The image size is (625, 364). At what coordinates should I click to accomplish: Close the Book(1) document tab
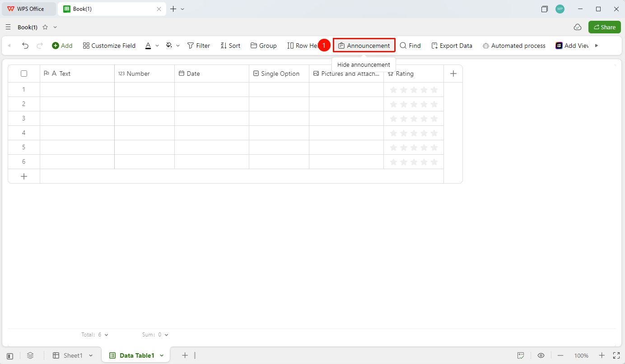tap(159, 9)
